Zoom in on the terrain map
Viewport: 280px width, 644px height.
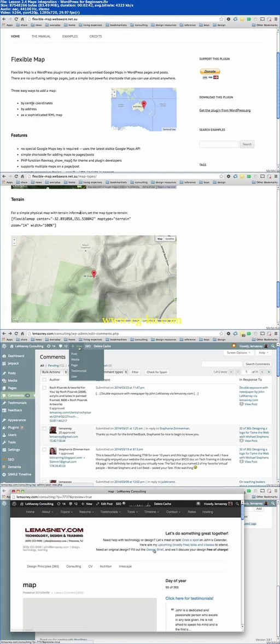pos(14,239)
